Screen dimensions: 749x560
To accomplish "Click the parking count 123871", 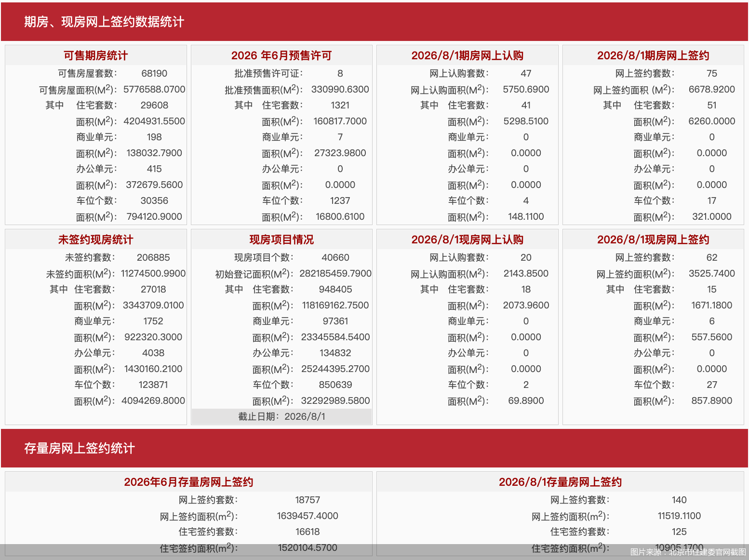I will point(153,385).
